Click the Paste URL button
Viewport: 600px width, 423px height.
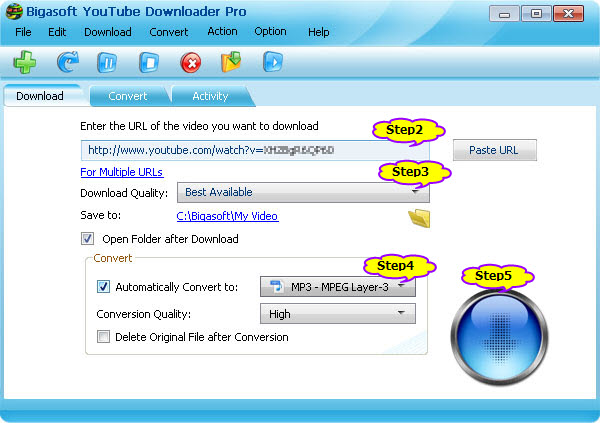coord(494,150)
